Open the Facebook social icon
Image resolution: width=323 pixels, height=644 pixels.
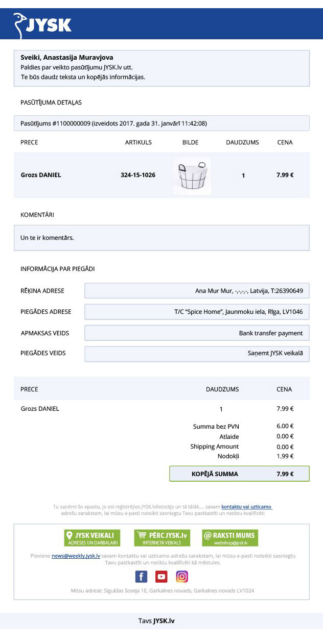click(141, 577)
